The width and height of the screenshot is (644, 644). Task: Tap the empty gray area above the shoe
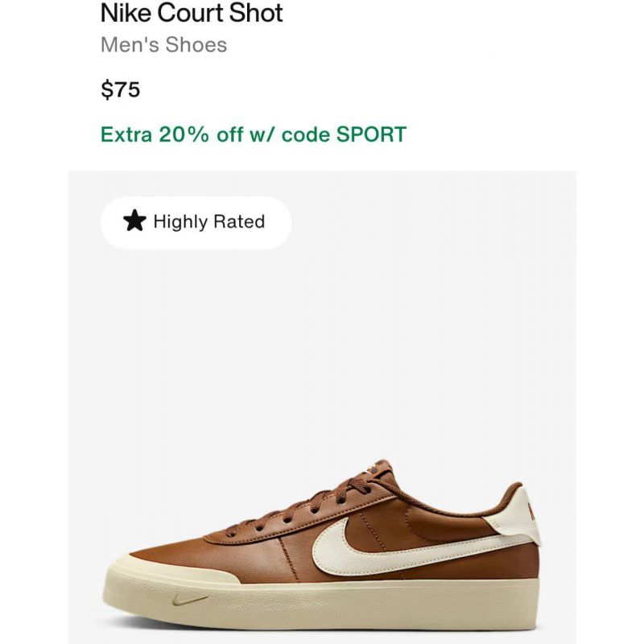point(322,349)
